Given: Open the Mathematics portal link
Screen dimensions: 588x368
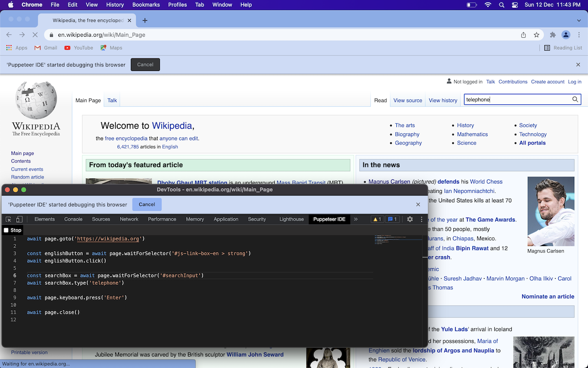Looking at the screenshot, I should (472, 134).
